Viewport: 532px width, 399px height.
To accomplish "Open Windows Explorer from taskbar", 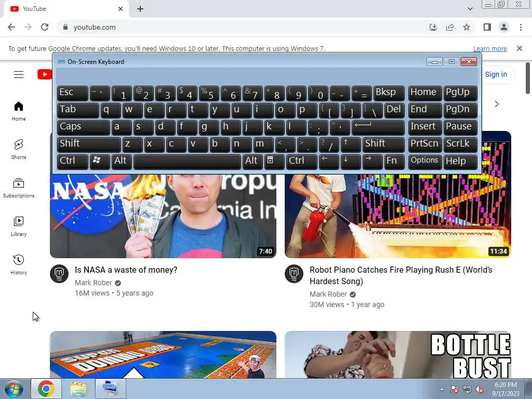I will pos(78,389).
